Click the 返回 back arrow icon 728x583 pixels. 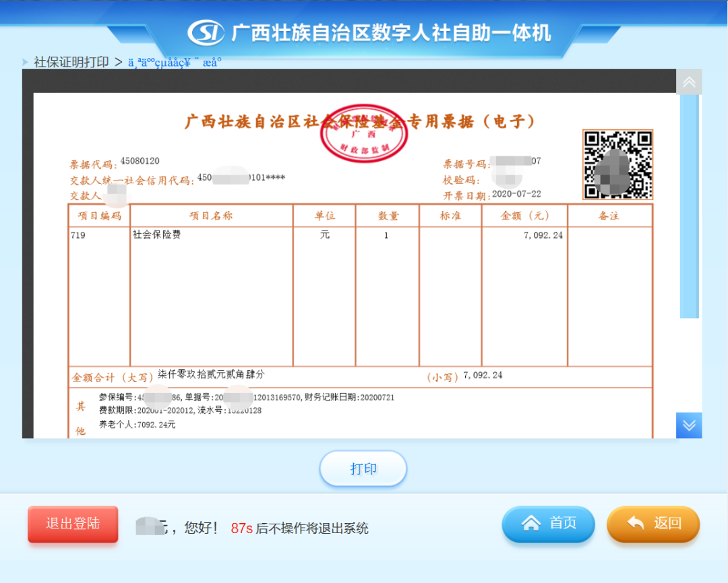(x=636, y=524)
